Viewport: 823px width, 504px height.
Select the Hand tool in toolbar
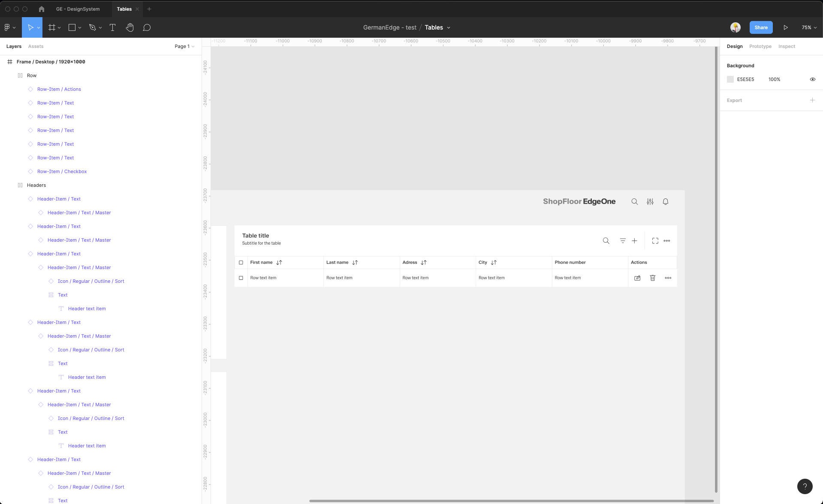click(x=130, y=27)
